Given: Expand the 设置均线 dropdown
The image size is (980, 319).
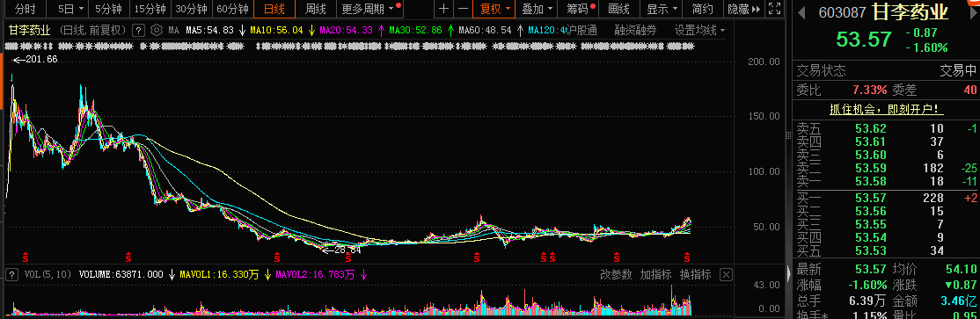Looking at the screenshot, I should click(699, 30).
